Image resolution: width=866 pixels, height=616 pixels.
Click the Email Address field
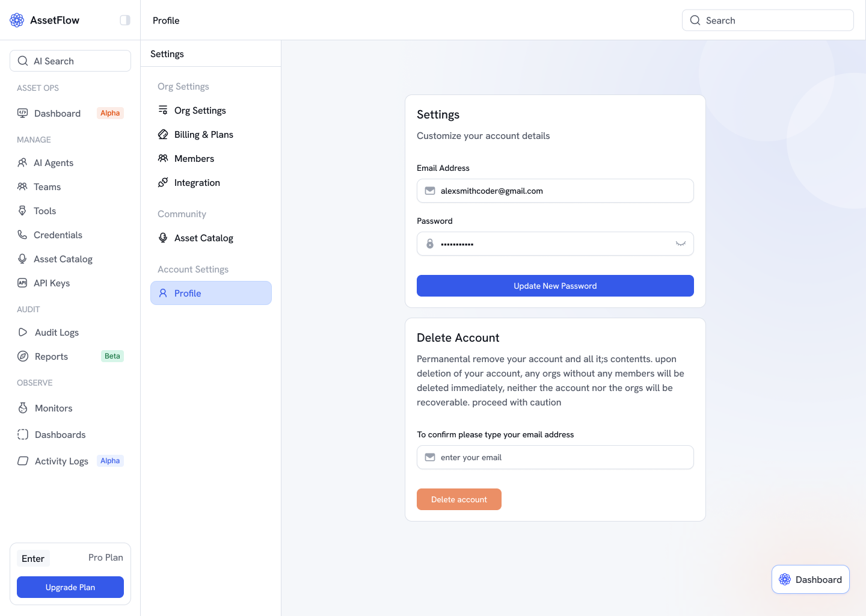point(555,191)
